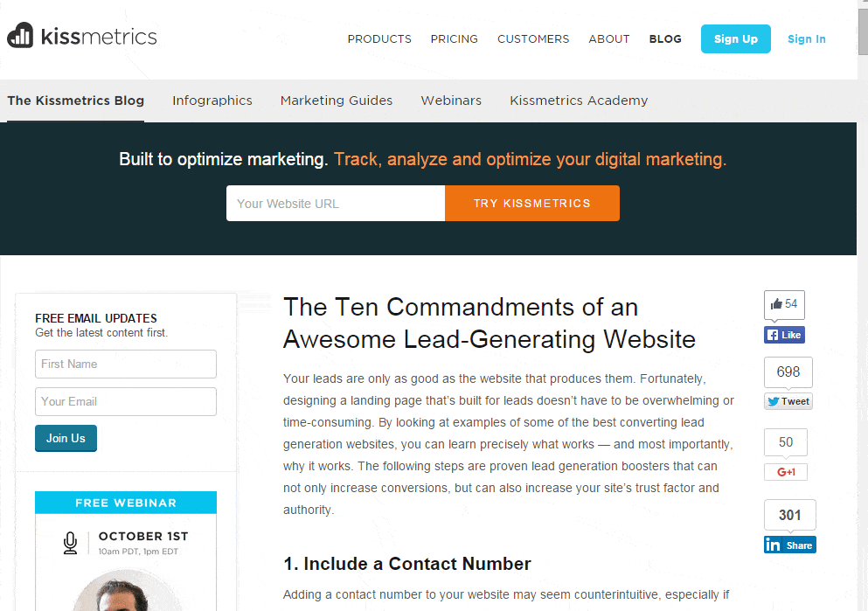
Task: Open the Customers nav link
Action: [x=533, y=39]
